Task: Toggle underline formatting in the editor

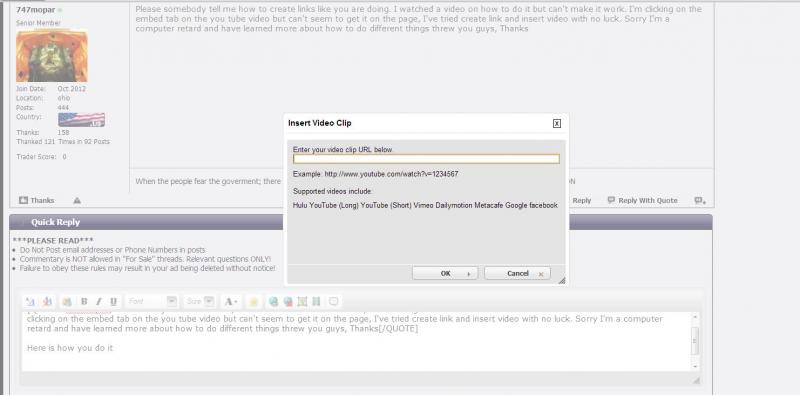Action: coord(113,302)
